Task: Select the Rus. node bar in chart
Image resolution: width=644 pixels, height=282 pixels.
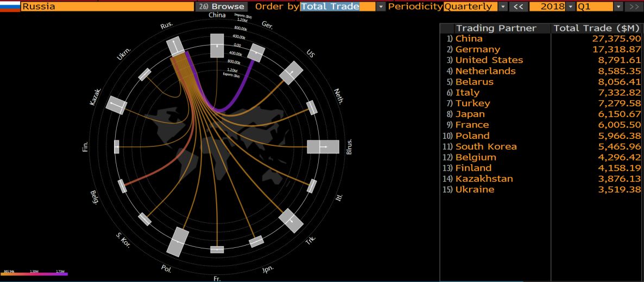Action: point(176,48)
